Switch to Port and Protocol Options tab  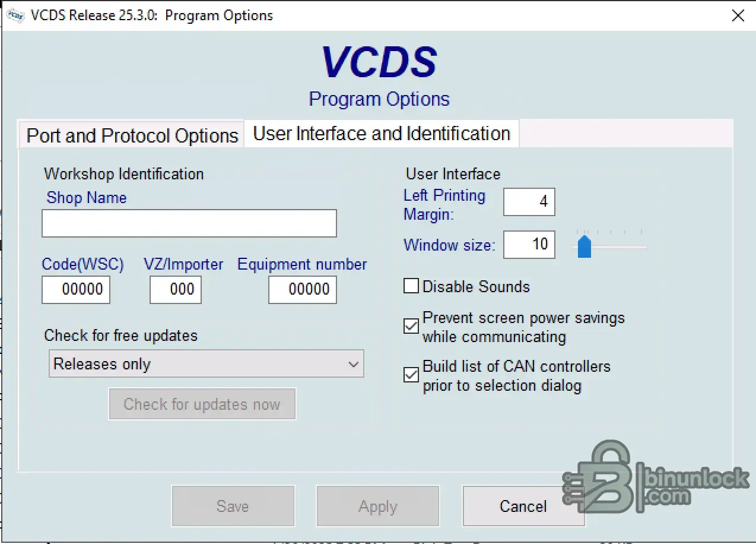pos(132,135)
